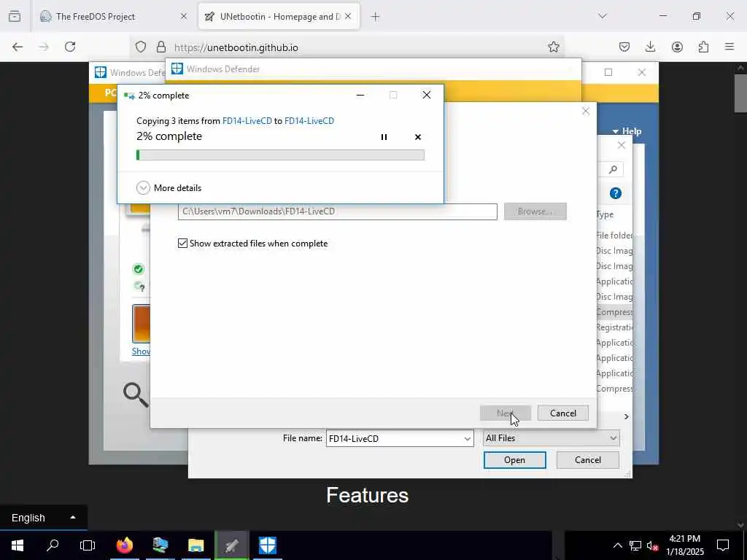Click the Browse button
This screenshot has width=747, height=560.
pos(535,211)
